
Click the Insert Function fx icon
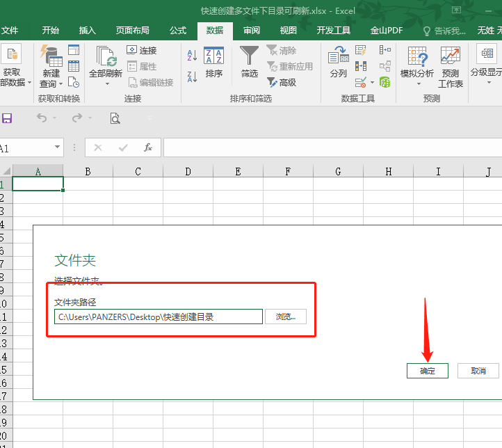tap(148, 147)
